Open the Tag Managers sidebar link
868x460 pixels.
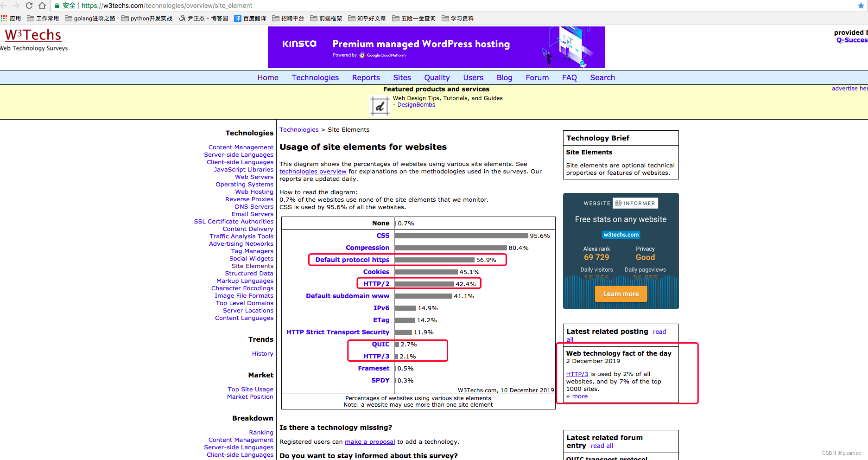[x=252, y=251]
